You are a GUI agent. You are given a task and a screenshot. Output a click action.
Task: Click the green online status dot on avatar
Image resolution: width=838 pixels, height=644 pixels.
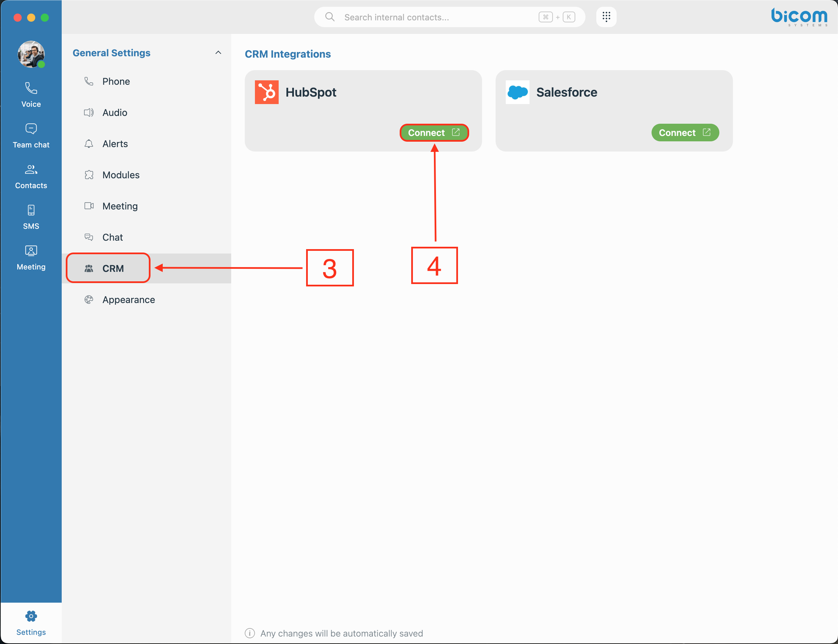(x=41, y=64)
